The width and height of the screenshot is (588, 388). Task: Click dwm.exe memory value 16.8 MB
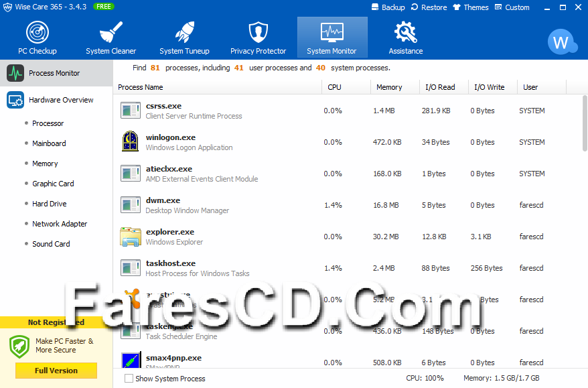point(386,205)
